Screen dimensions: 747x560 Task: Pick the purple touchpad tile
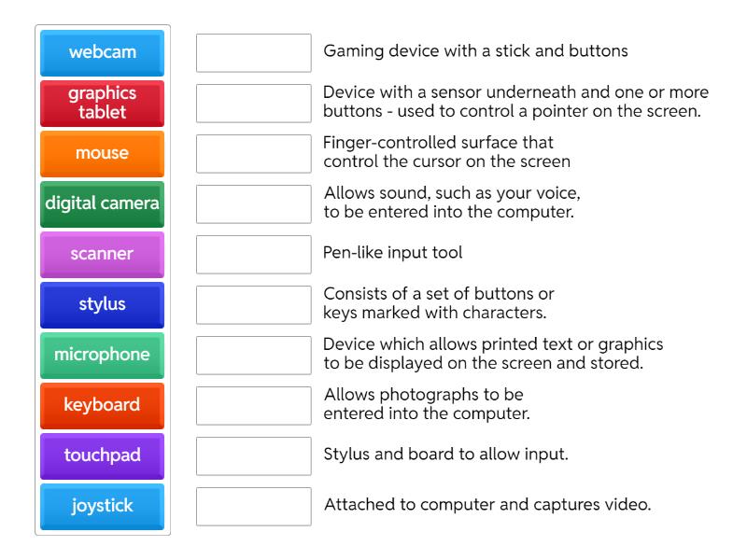point(103,455)
